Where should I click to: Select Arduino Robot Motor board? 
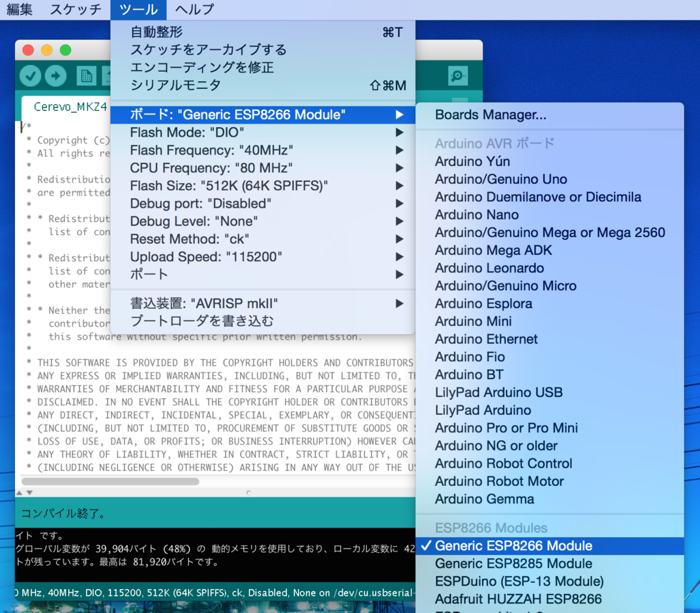550,481
